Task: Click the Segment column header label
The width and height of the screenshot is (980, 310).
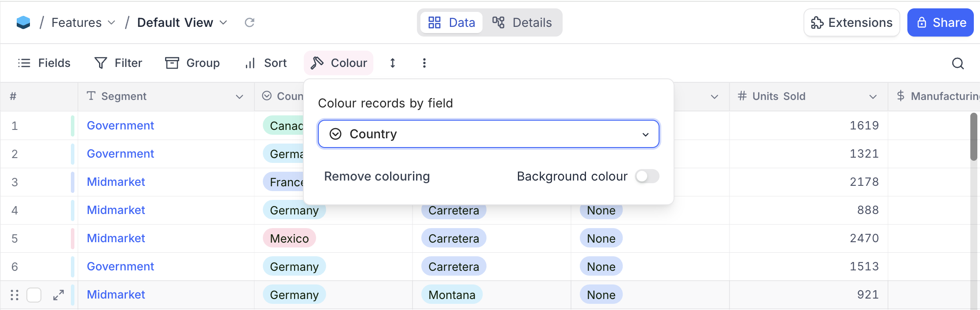Action: click(124, 96)
